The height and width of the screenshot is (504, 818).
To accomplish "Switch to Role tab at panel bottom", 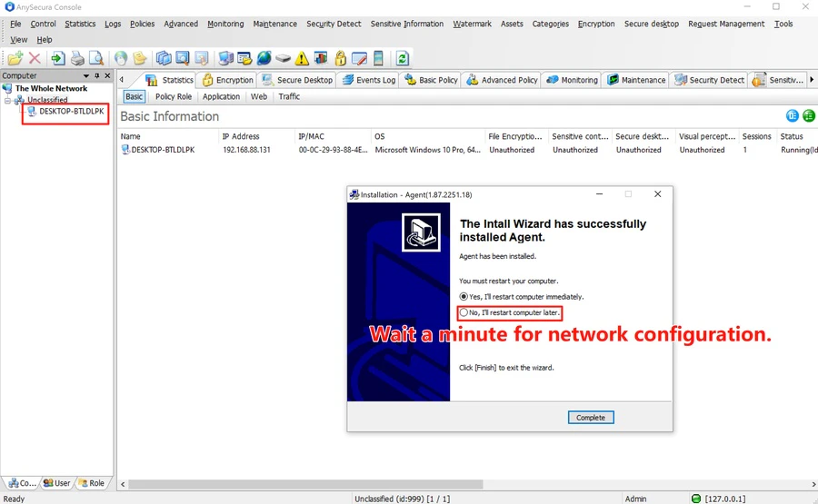I will point(91,483).
